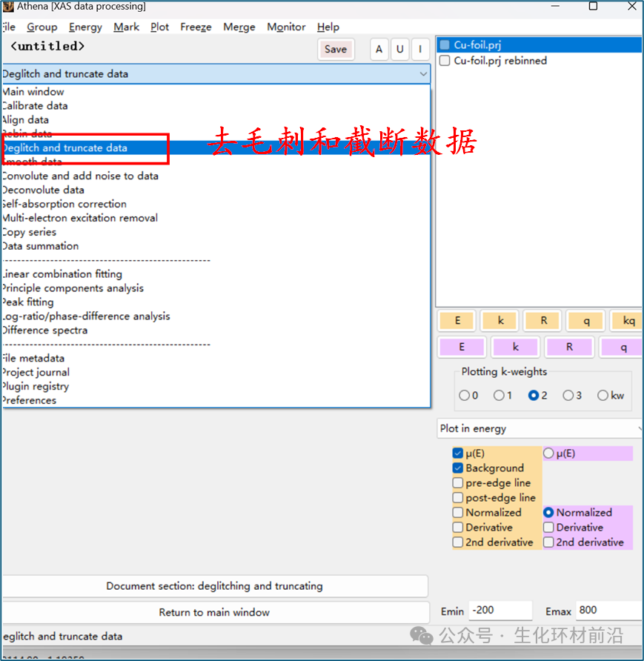The image size is (644, 661).
Task: Choose Align data option
Action: point(216,120)
